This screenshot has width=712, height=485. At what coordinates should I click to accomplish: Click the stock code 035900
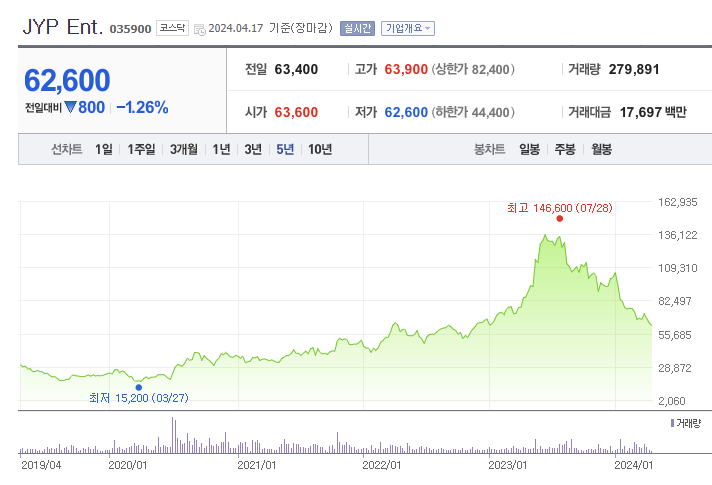coord(130,29)
